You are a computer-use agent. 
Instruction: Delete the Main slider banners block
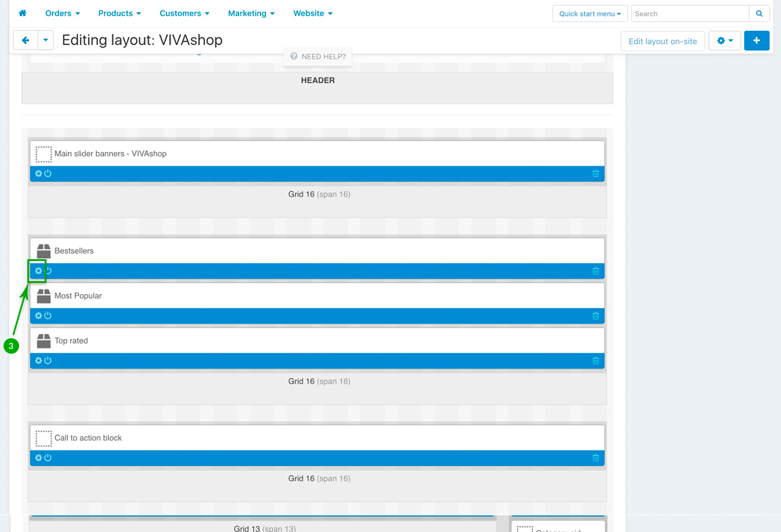click(595, 174)
